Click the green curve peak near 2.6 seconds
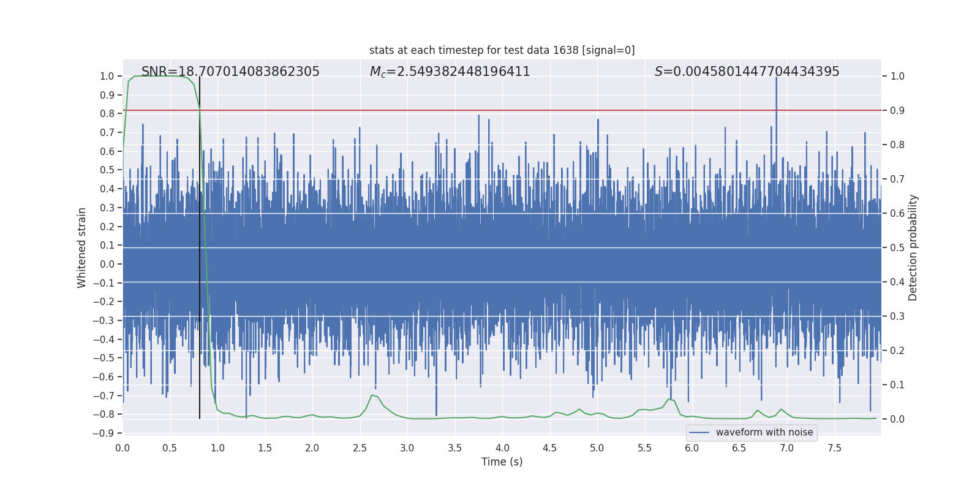 [372, 395]
